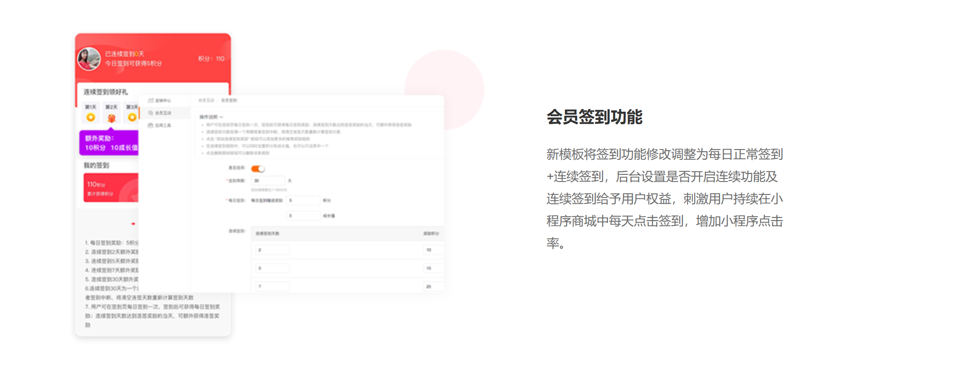Image resolution: width=980 pixels, height=384 pixels.
Task: Click the daily sign-in 积分 reward input
Action: pos(304,200)
